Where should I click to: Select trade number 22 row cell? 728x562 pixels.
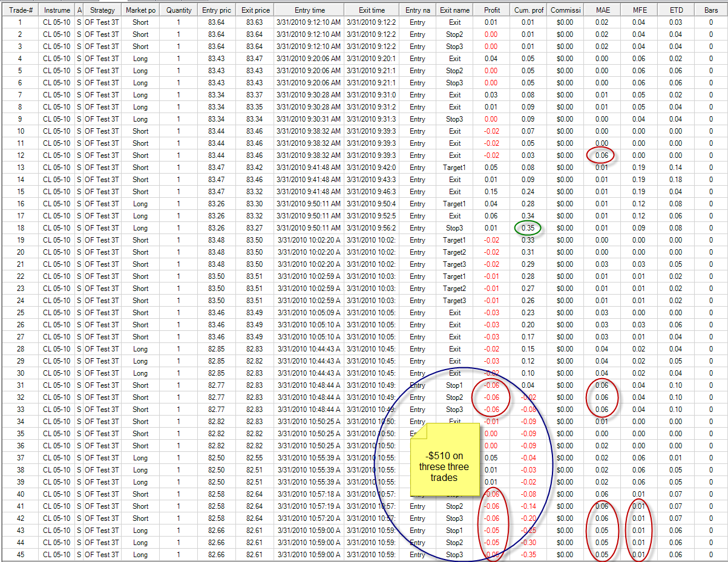[x=21, y=276]
